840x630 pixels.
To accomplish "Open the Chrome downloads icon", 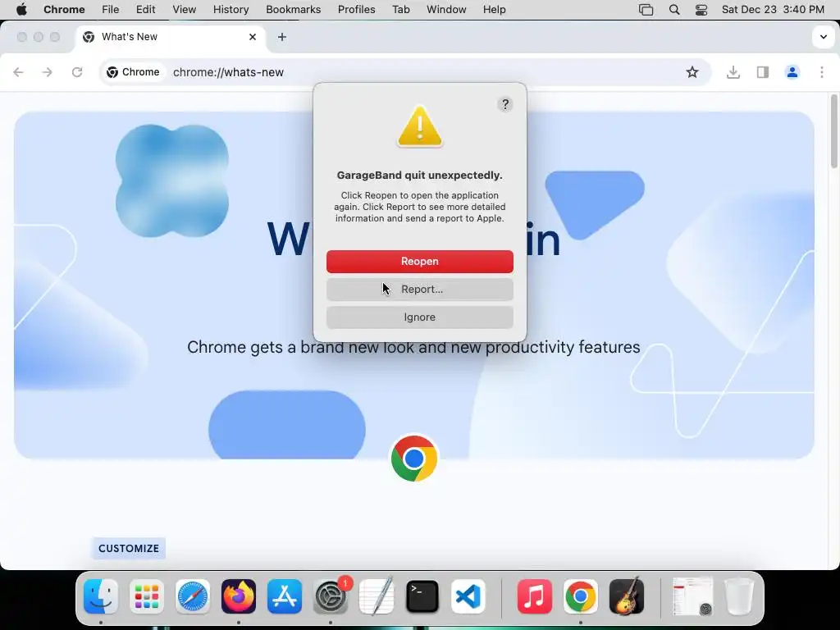I will click(x=733, y=72).
